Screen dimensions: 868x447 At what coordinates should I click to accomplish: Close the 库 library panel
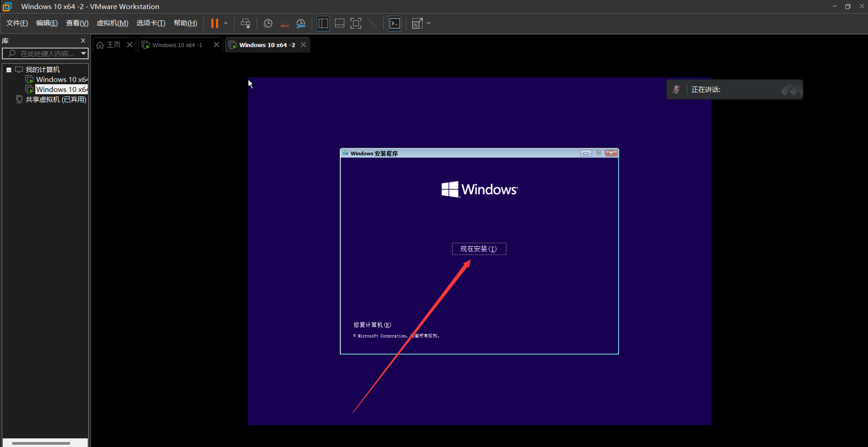pos(83,40)
